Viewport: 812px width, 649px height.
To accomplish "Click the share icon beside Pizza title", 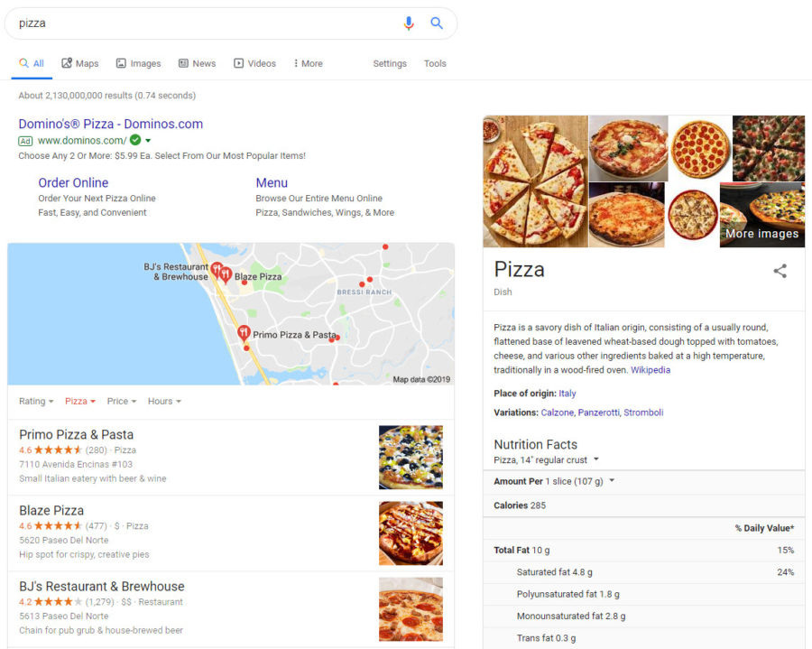I will point(780,271).
